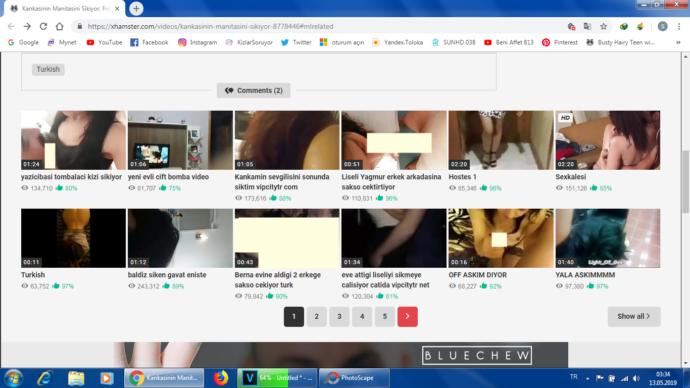Open the Windows Start menu

[x=13, y=378]
